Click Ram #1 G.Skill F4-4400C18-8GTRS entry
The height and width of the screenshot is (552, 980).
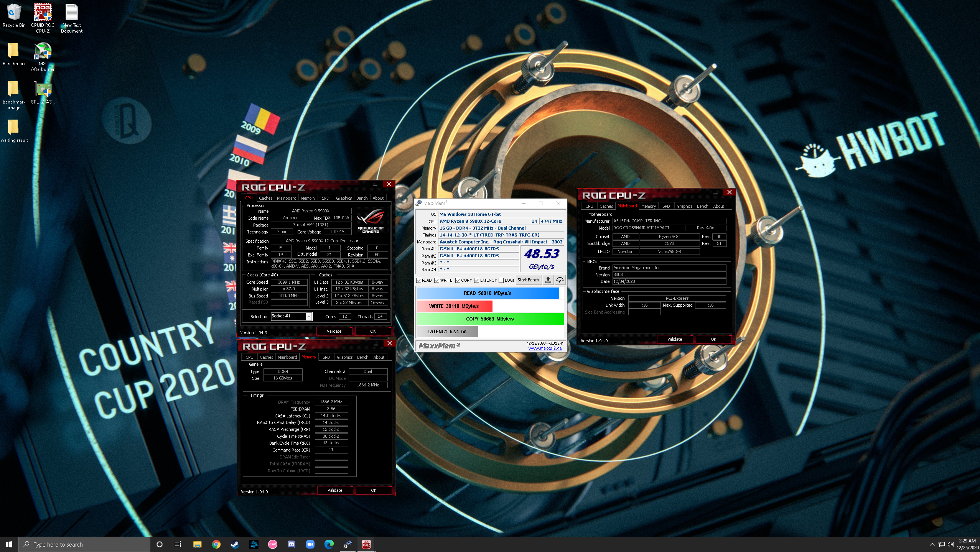point(479,249)
